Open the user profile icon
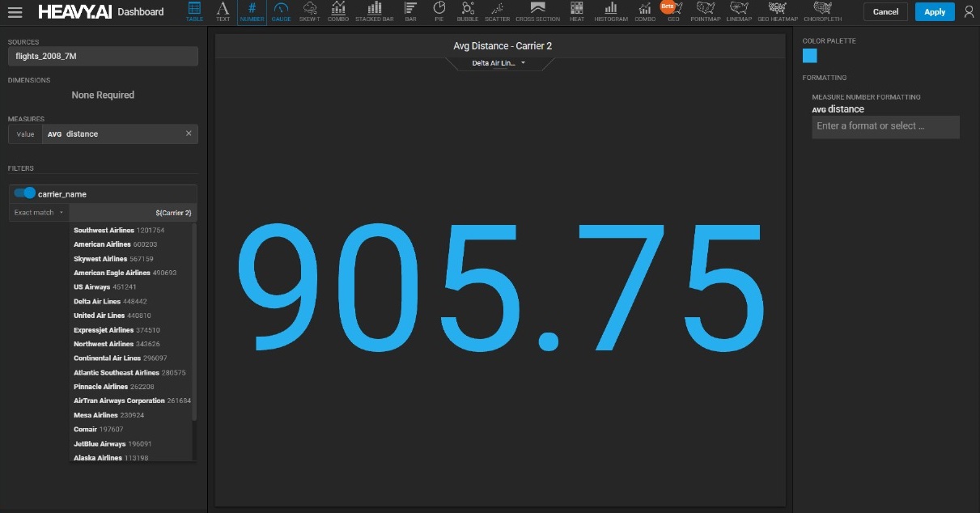Screen dimensions: 980x513 tap(969, 12)
